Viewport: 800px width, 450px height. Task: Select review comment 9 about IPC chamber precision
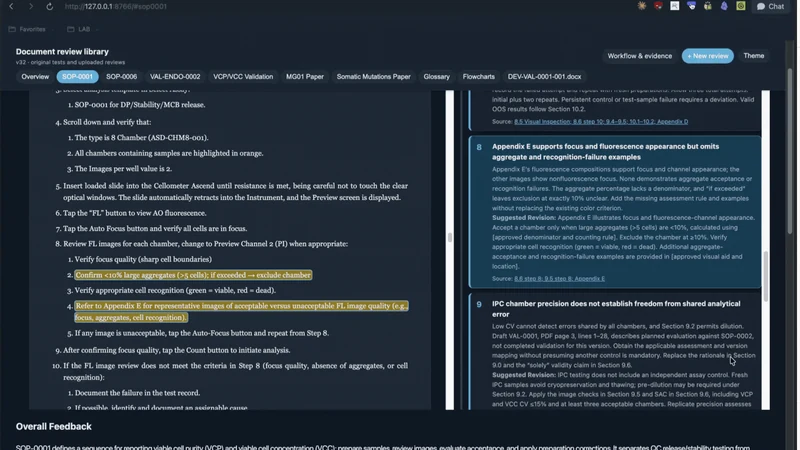(x=615, y=352)
